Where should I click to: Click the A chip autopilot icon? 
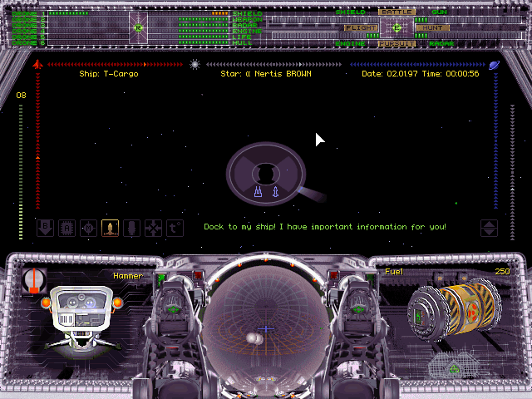(66, 228)
